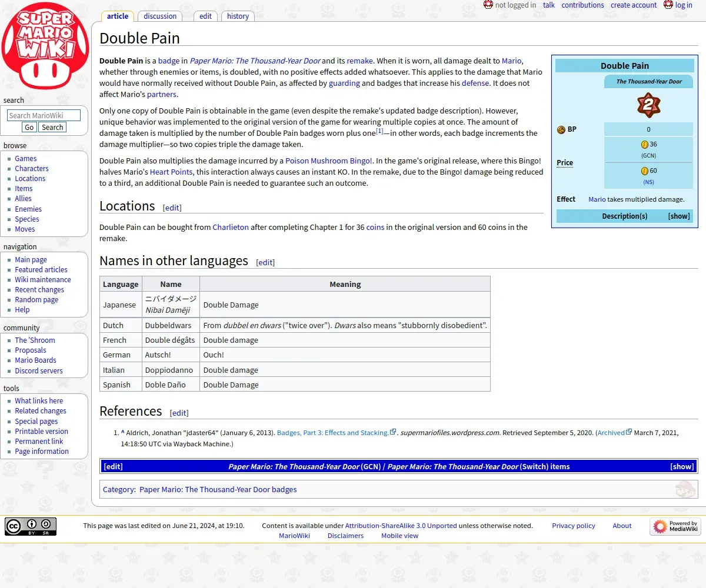Open Discord servers link

click(x=39, y=370)
